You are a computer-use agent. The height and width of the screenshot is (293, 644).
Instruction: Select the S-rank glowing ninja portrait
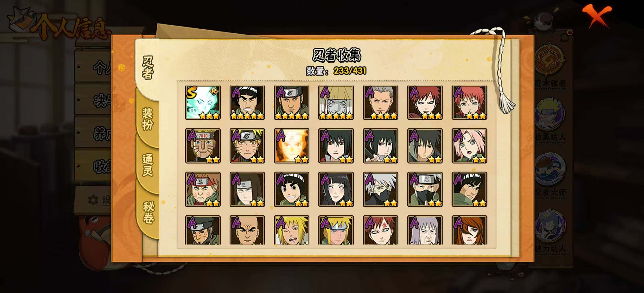(x=203, y=102)
